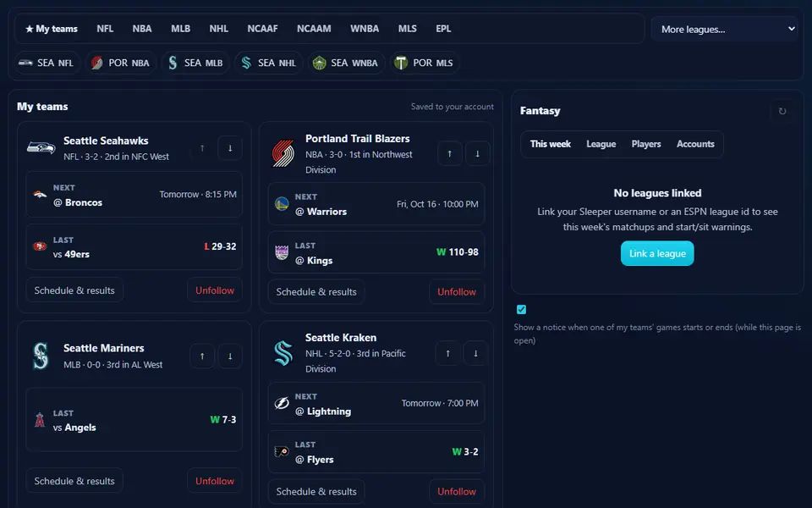Click the Kings logo in last game
Image resolution: width=812 pixels, height=508 pixels.
(282, 252)
